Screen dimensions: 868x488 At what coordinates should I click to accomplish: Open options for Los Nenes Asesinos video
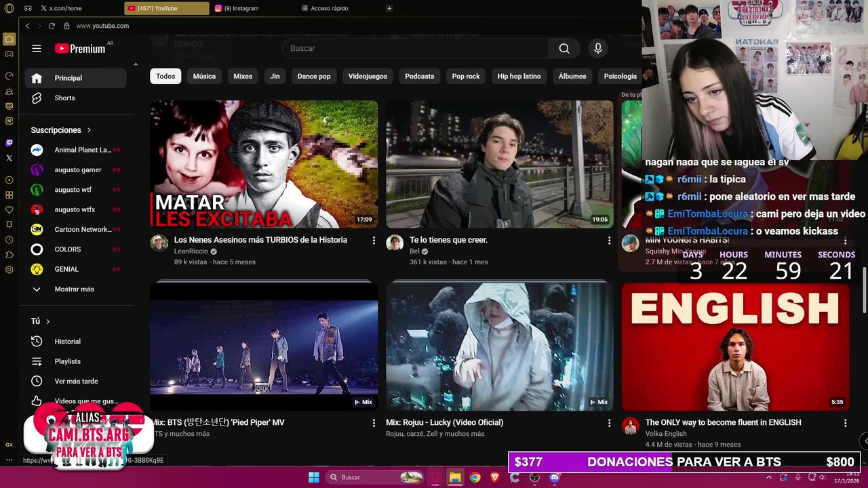(374, 241)
